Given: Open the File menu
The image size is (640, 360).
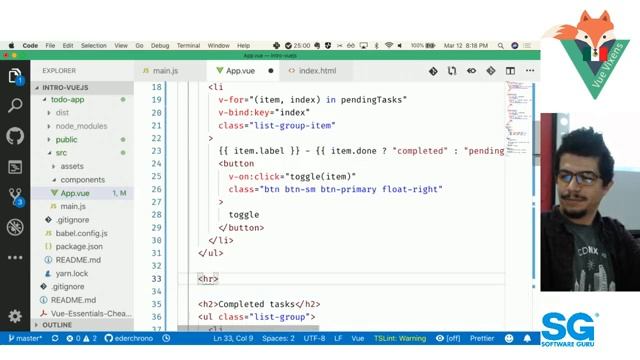Looking at the screenshot, I should pos(50,45).
